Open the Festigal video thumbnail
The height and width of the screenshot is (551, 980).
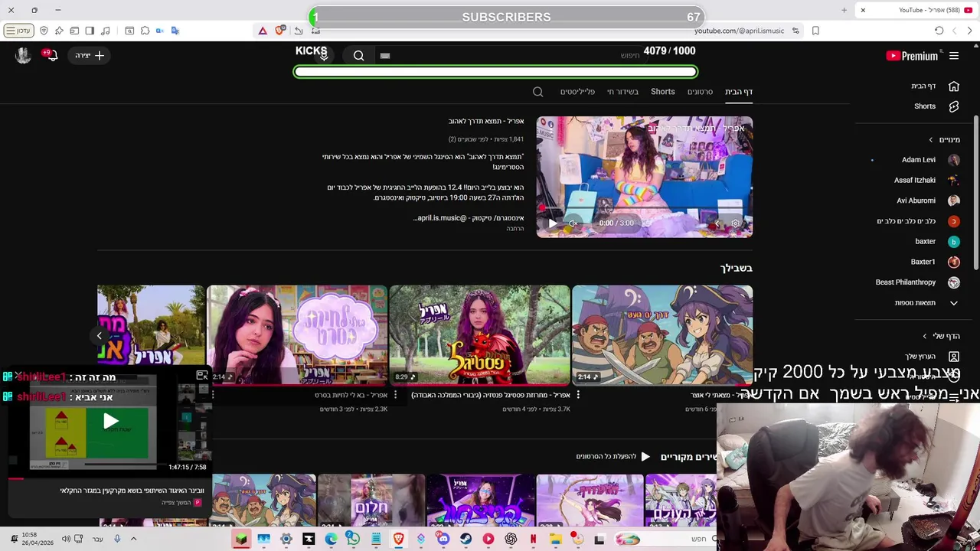click(480, 334)
